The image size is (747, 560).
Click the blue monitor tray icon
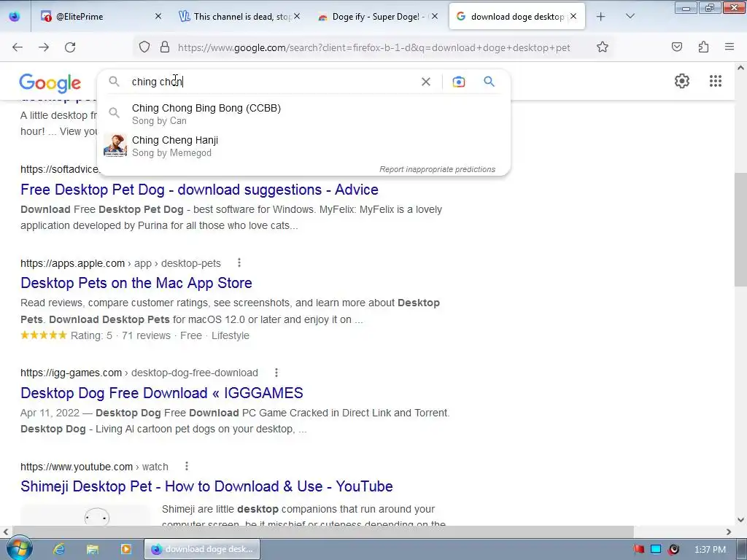tap(656, 549)
